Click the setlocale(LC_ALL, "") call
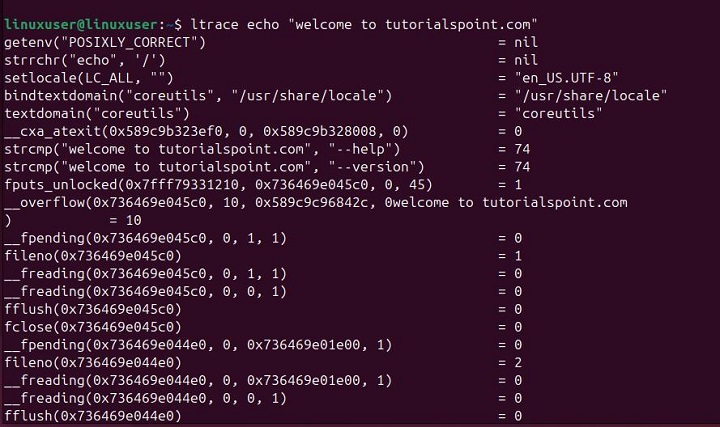This screenshot has width=720, height=427. click(89, 77)
